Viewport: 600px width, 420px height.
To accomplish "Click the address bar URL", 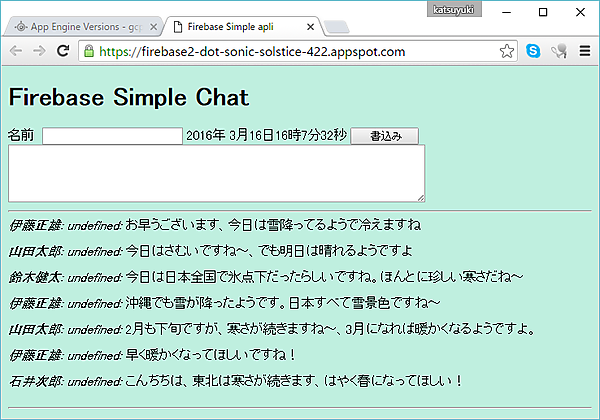I will click(252, 51).
